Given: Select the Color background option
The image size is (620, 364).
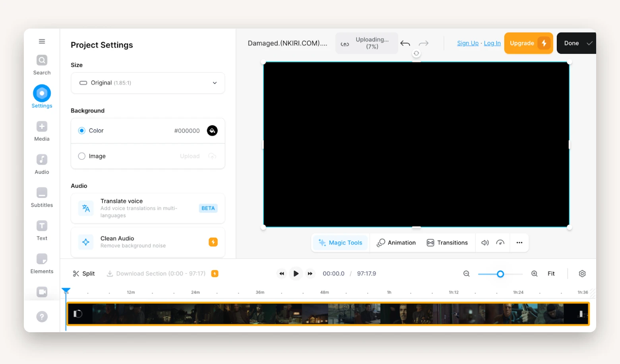Looking at the screenshot, I should 81,130.
